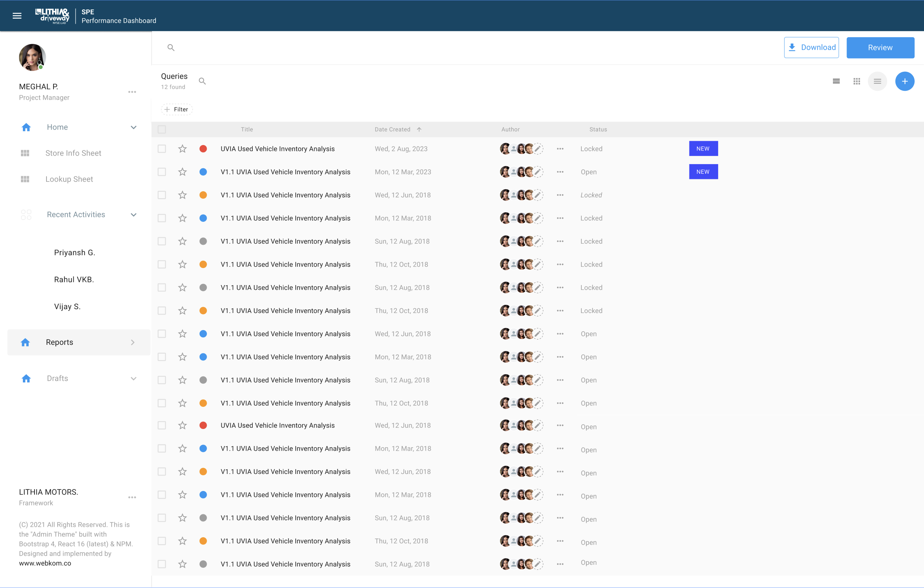The width and height of the screenshot is (924, 588).
Task: Open the Store Info Sheet
Action: point(73,153)
